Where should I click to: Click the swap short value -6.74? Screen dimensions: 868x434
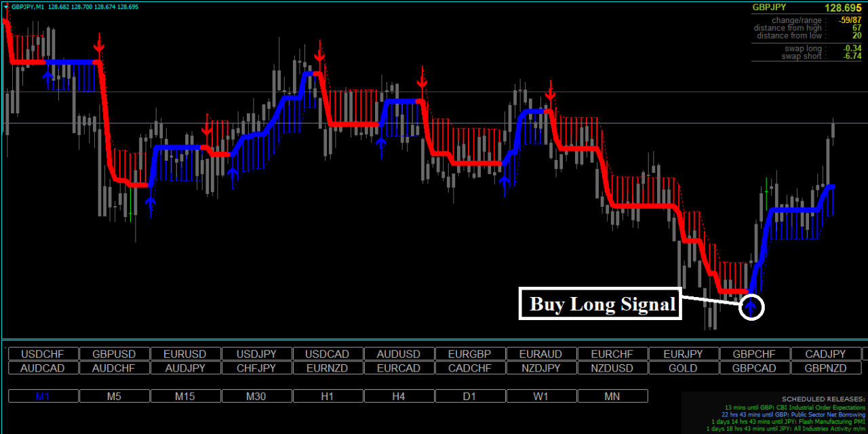point(852,56)
